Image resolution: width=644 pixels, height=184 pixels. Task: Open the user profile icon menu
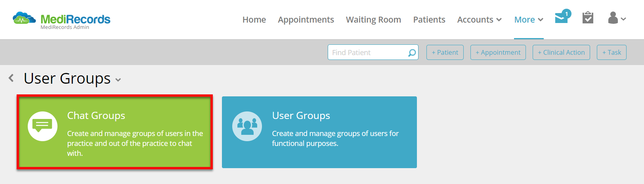[617, 18]
